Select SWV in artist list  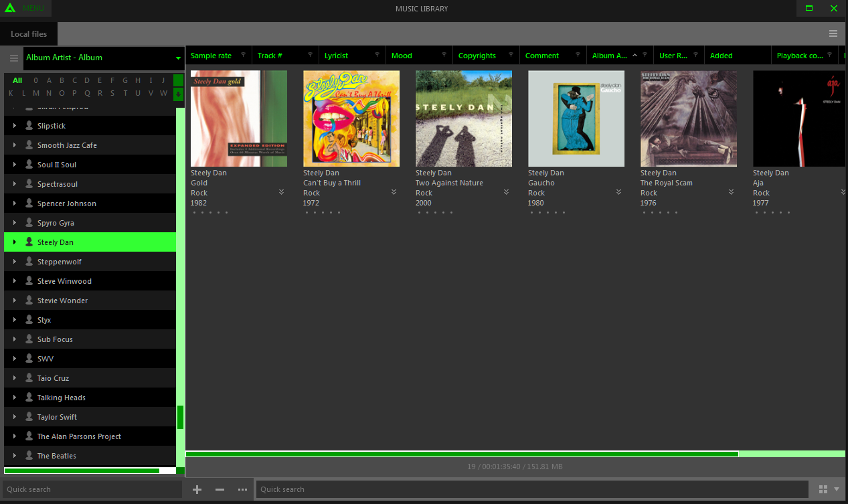point(90,359)
